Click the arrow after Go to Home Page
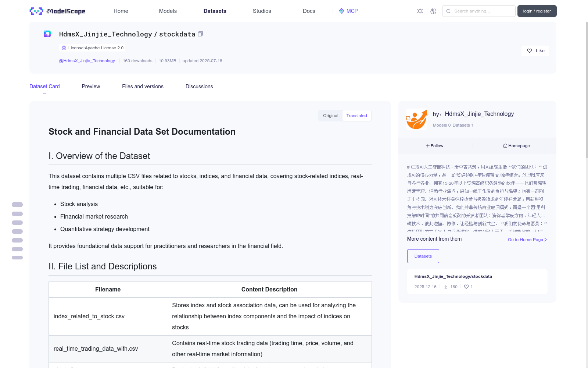 click(x=545, y=240)
